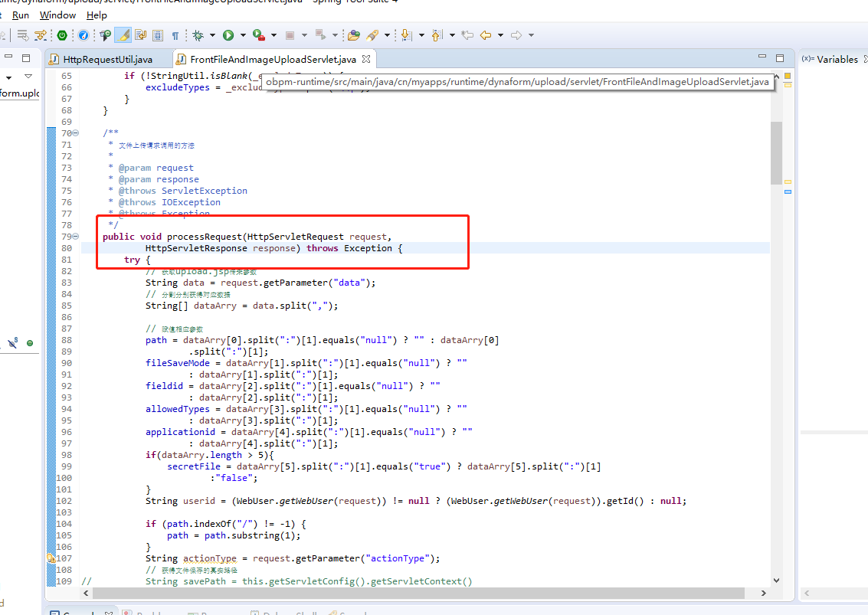868x615 pixels.
Task: Click the blue dashboard compass icon
Action: 84,35
